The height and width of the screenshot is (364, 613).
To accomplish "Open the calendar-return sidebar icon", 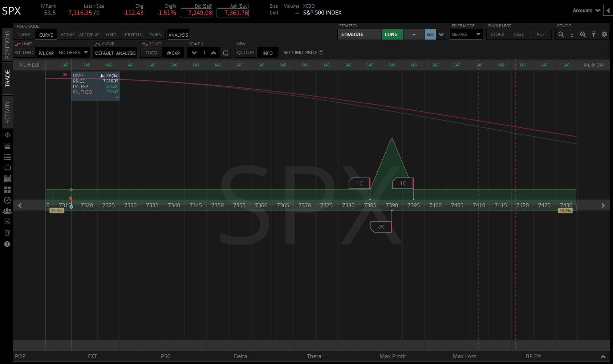I will (7, 221).
